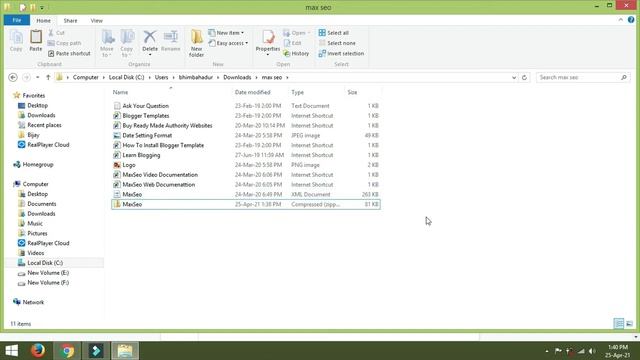640x360 pixels.
Task: Sort by the Size column header
Action: [x=352, y=92]
